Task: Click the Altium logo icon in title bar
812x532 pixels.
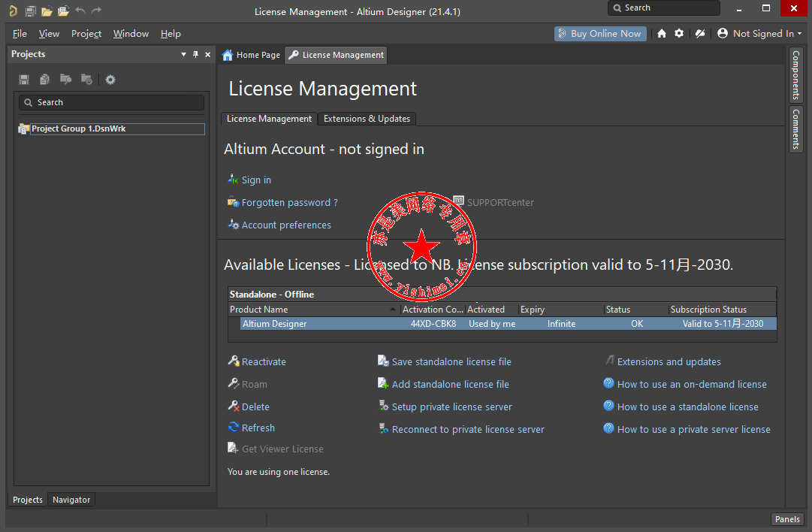Action: pos(13,11)
